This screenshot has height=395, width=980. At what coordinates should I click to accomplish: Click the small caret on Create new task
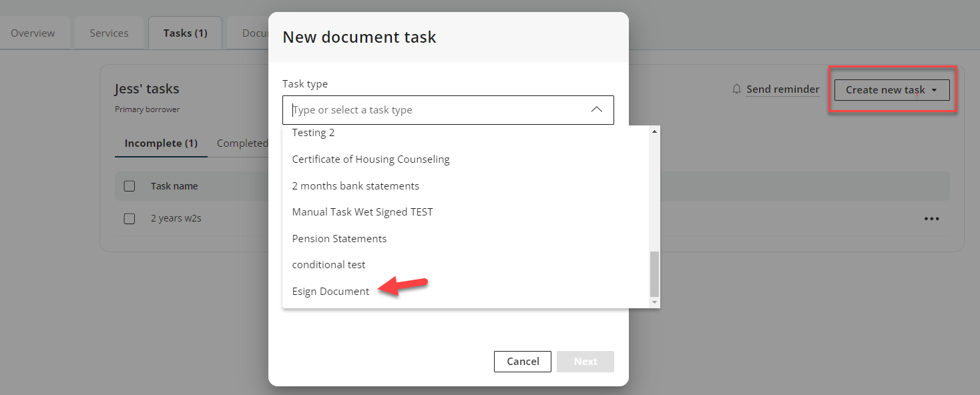click(x=934, y=90)
